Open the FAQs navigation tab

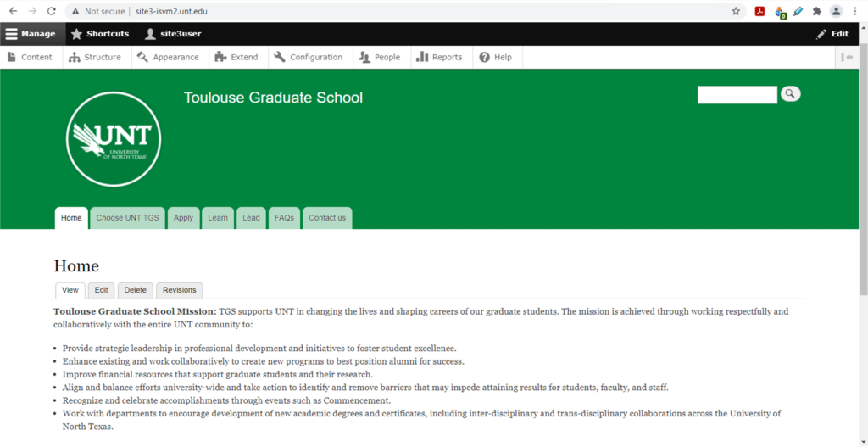point(285,218)
